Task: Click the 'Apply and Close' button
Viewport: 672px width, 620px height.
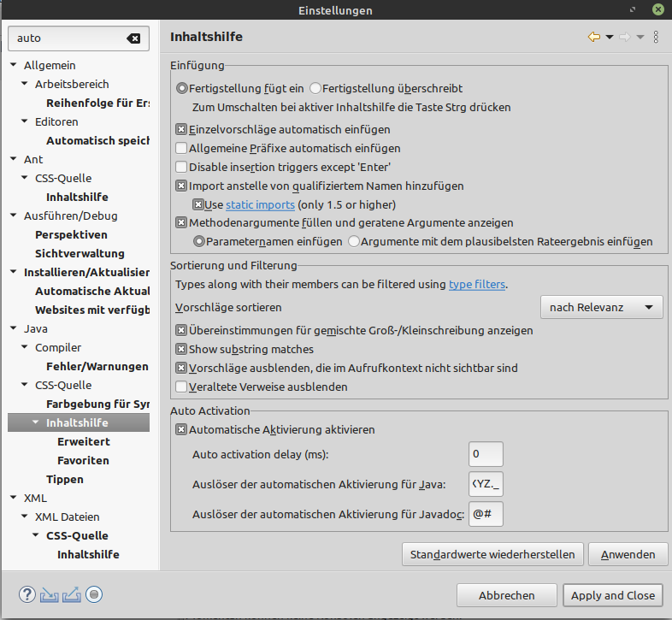Action: (612, 595)
